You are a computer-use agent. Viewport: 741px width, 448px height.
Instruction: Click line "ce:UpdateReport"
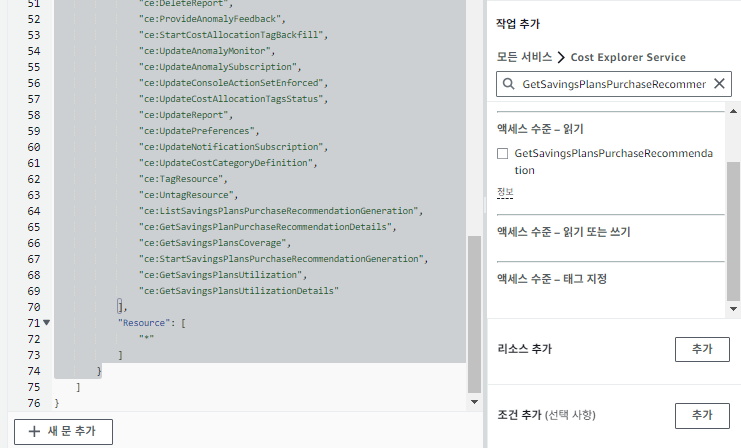point(186,115)
